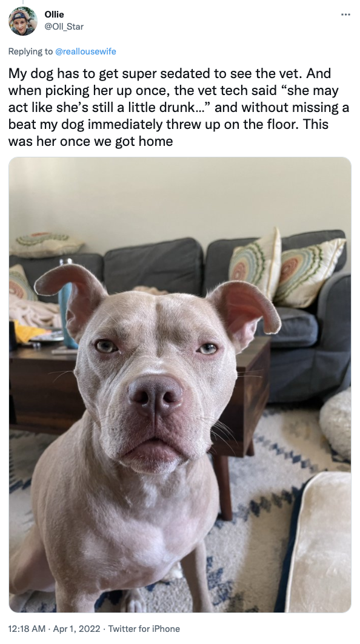Viewport: 360px width, 644px height.
Task: Click the dog's nose in the photo
Action: pos(156,395)
